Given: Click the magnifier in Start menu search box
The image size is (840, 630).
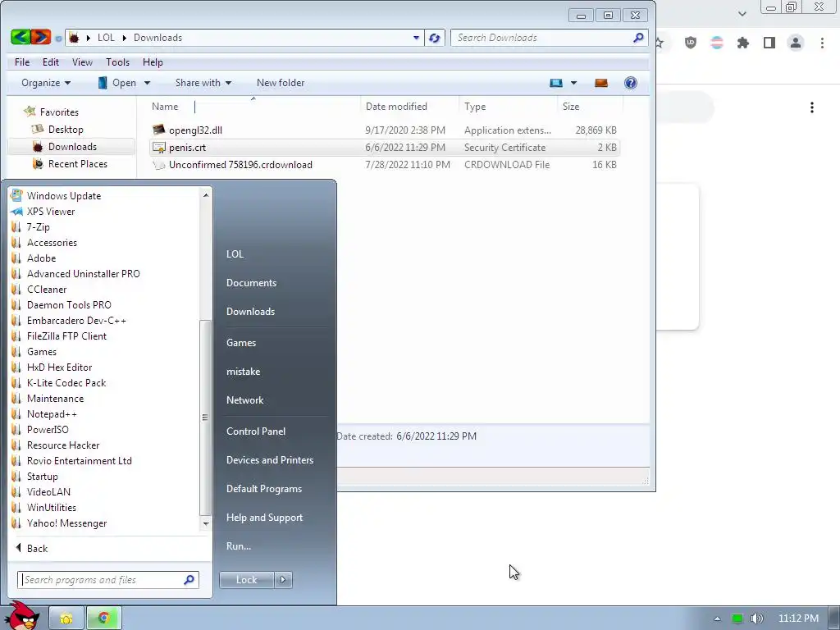Looking at the screenshot, I should click(x=189, y=580).
